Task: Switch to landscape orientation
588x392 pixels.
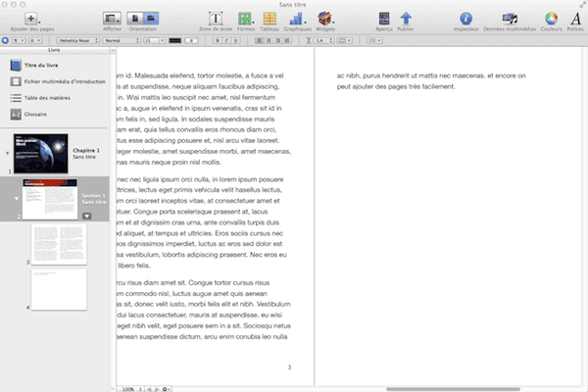Action: pyautogui.click(x=151, y=19)
